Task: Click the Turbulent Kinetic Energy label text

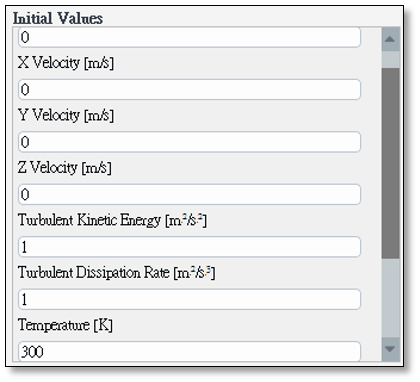Action: [89, 220]
